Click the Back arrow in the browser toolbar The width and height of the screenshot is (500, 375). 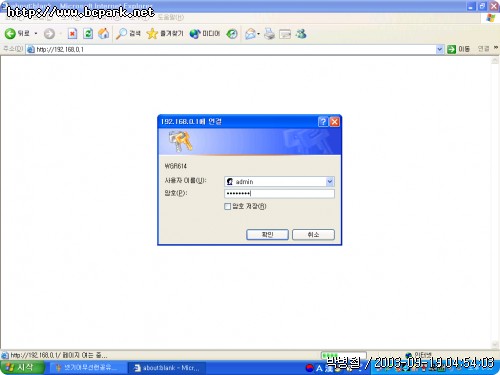pos(10,33)
